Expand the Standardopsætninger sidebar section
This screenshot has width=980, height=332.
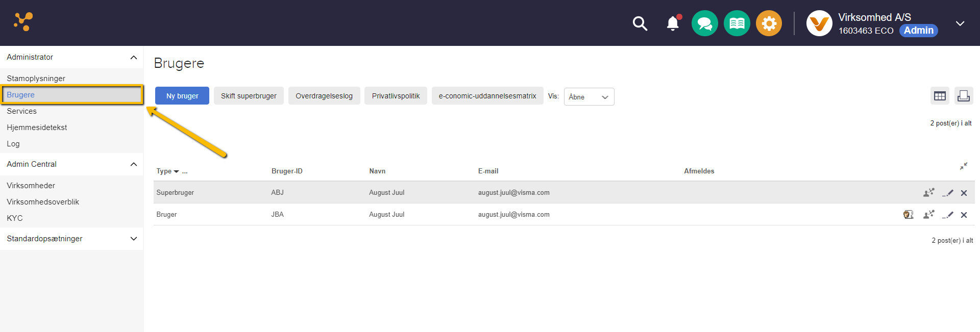tap(134, 239)
